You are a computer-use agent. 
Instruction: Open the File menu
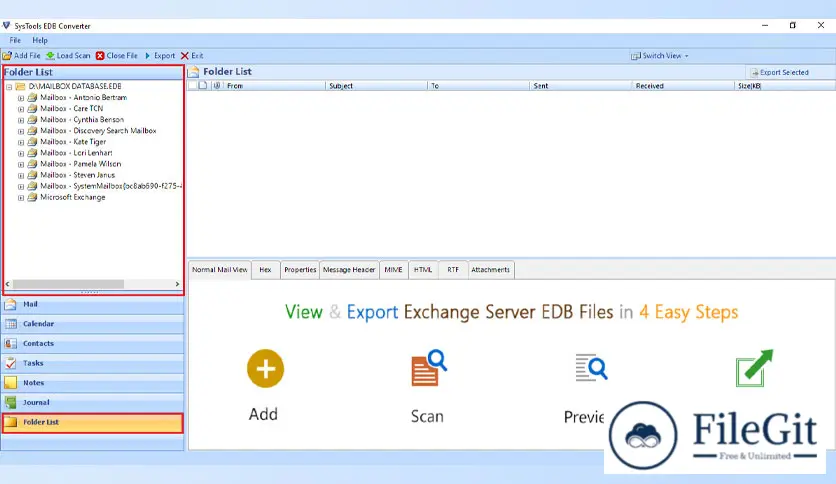(15, 40)
